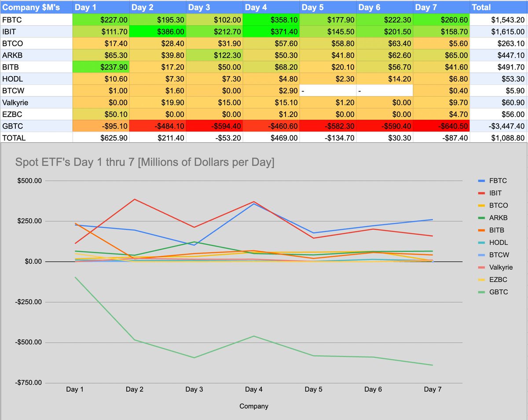
Task: Click the chart title Spot ETF's Day 1 thru 7
Action: coord(144,162)
